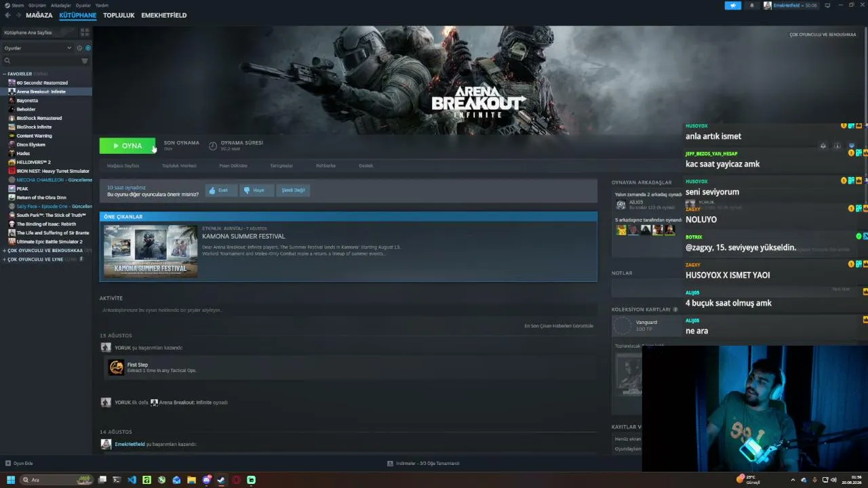Screen dimensions: 868x488
Task: Select IRON NEST: Heavy Turret Simulator
Action: 46,171
